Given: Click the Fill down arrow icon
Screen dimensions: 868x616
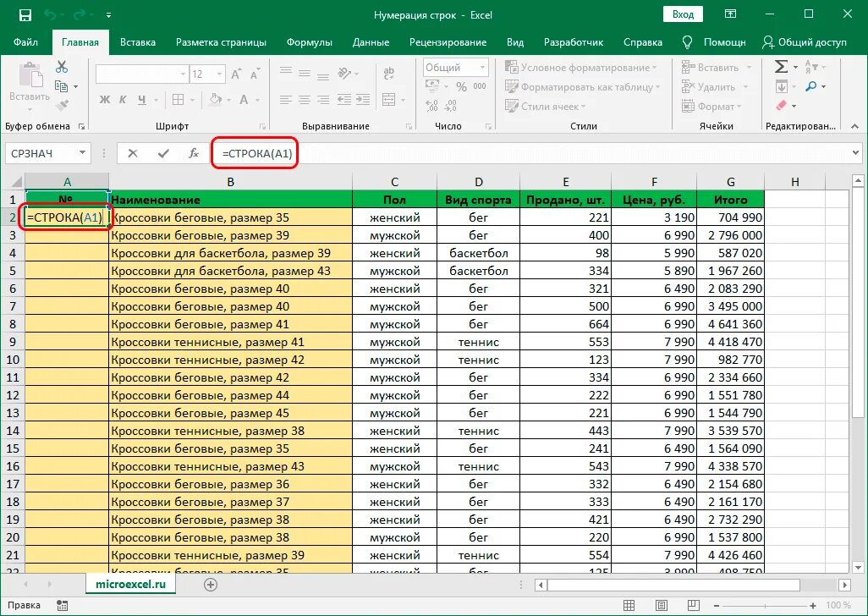Looking at the screenshot, I should click(x=781, y=86).
